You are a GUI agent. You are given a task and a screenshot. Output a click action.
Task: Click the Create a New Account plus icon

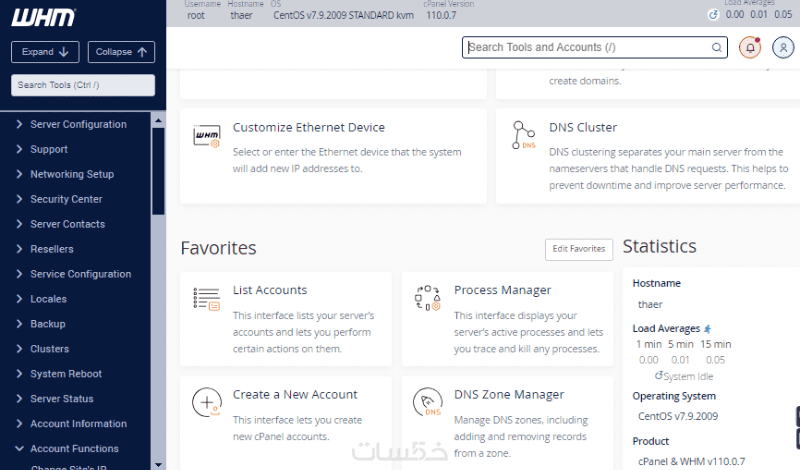point(207,402)
